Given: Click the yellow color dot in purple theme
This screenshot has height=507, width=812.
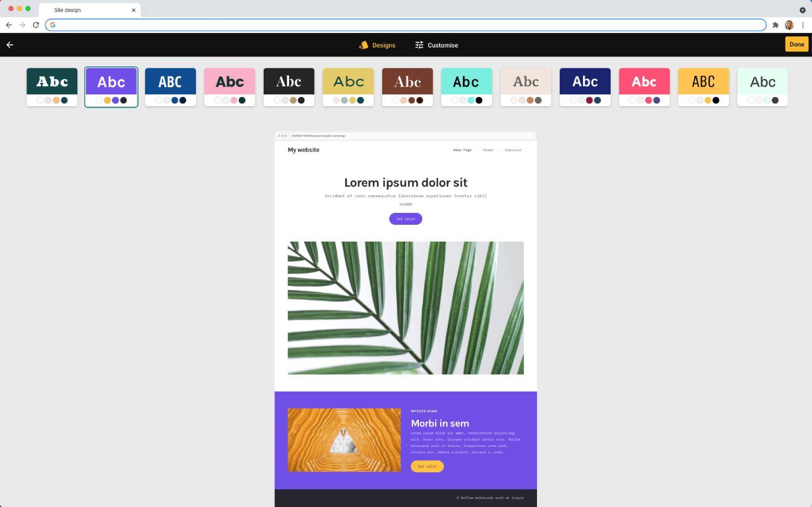Looking at the screenshot, I should 107,100.
